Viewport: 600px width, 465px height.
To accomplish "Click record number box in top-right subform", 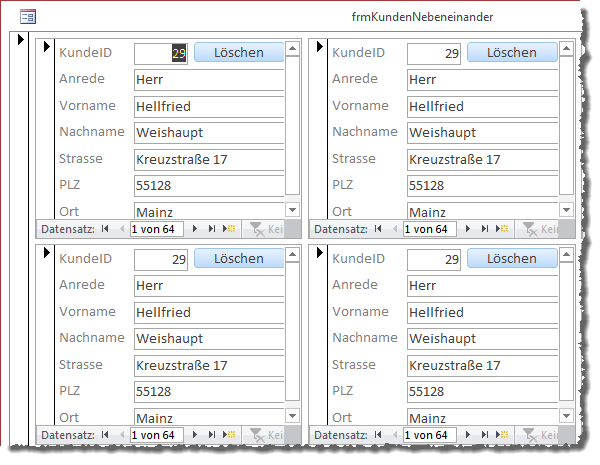I will click(430, 229).
